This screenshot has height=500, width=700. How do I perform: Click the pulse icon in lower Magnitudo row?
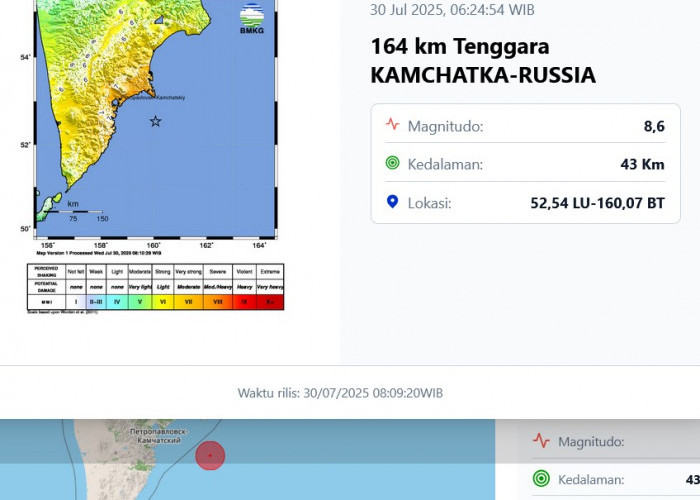pos(541,441)
